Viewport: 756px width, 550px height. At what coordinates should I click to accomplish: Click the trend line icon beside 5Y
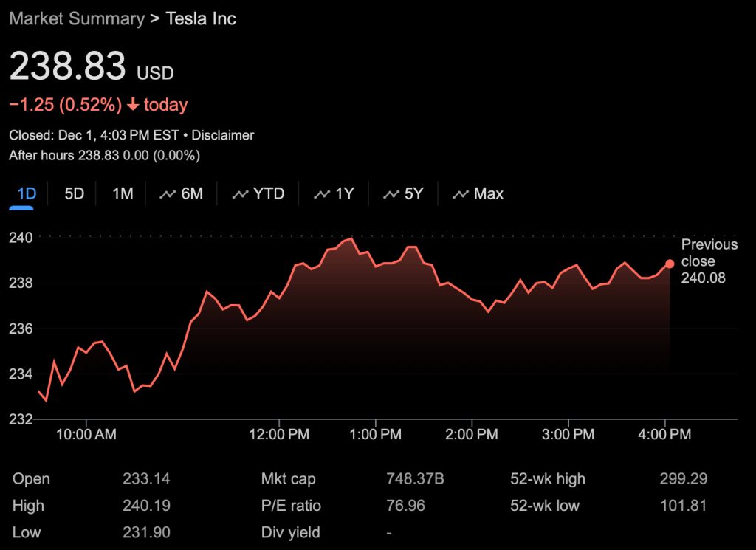(x=391, y=194)
